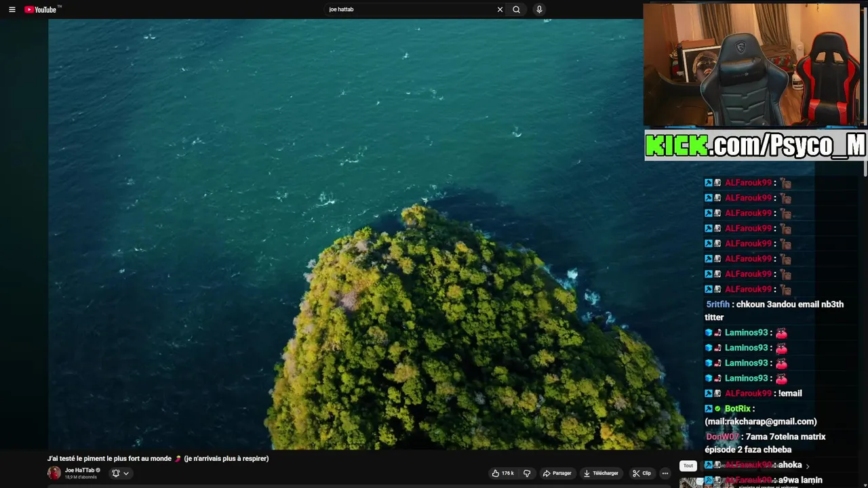Start voice search with the microphone
The width and height of the screenshot is (868, 488).
pyautogui.click(x=539, y=9)
